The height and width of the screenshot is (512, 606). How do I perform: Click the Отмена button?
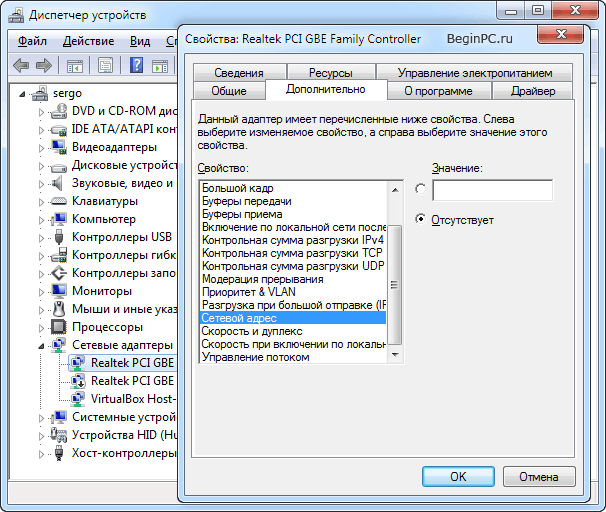(x=539, y=476)
